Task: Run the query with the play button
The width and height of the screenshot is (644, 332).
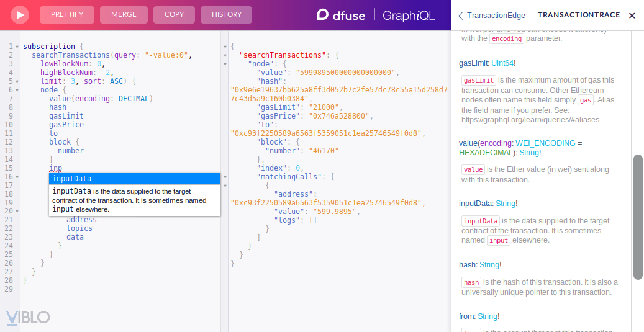Action: [x=19, y=15]
